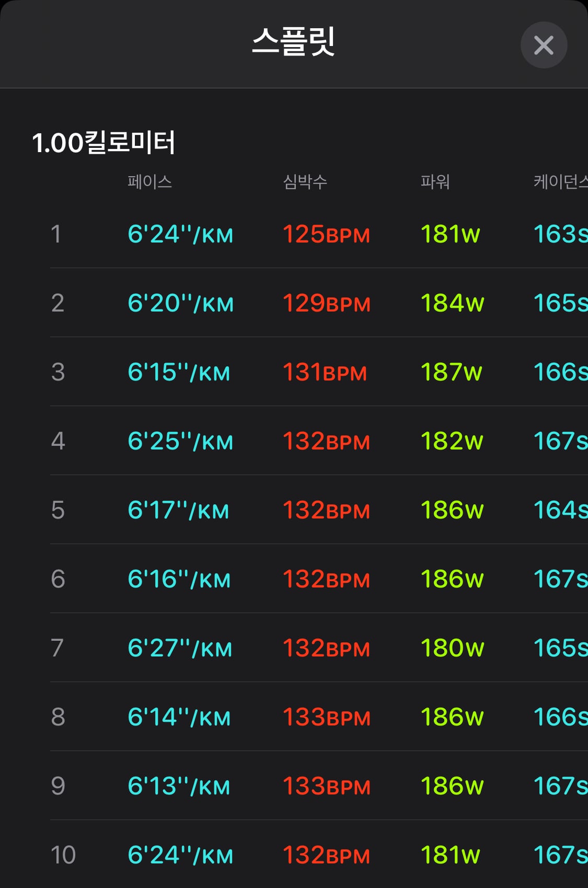Select split 2 pace 6'20''/KM
The image size is (588, 888).
pos(180,303)
